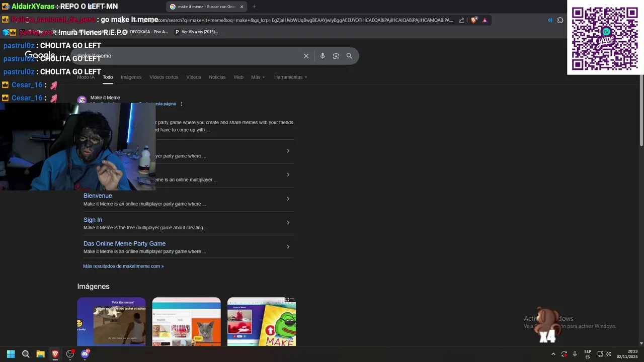This screenshot has height=362, width=644.
Task: Click the Imágenes section heading
Action: tap(93, 286)
